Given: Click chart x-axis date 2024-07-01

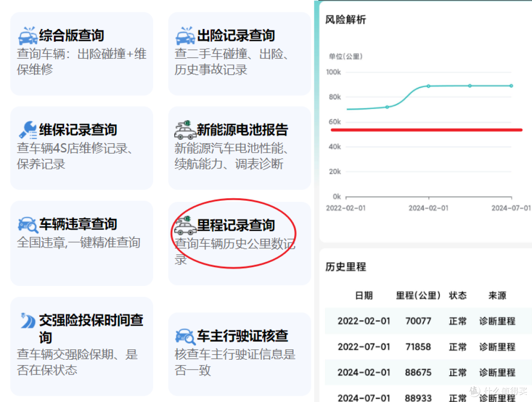Looking at the screenshot, I should (x=511, y=208).
